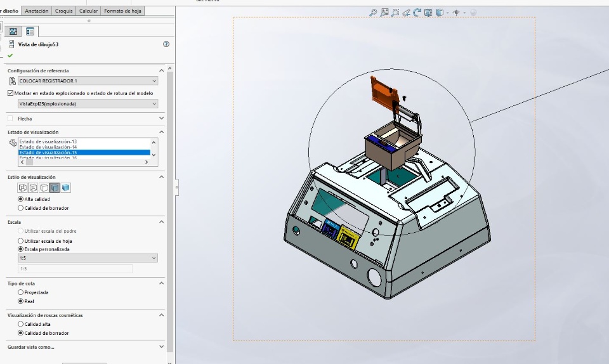Viewport: 609px width, 364px height.
Task: Click the Previous View icon
Action: [x=406, y=13]
